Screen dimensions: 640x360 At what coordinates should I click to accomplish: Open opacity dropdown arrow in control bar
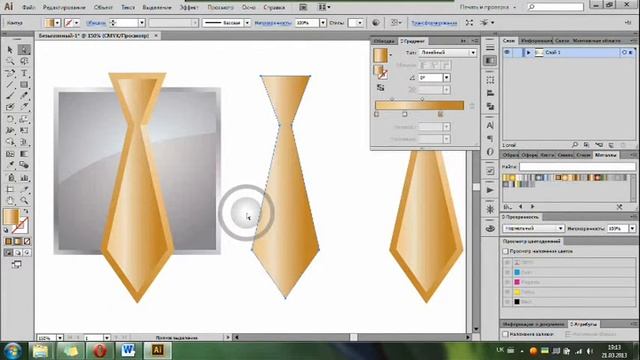tap(323, 23)
